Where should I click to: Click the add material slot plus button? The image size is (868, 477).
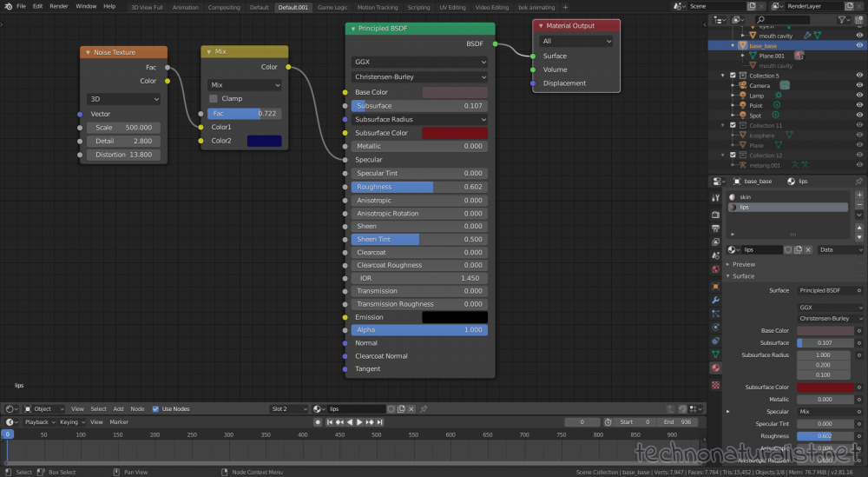point(859,195)
